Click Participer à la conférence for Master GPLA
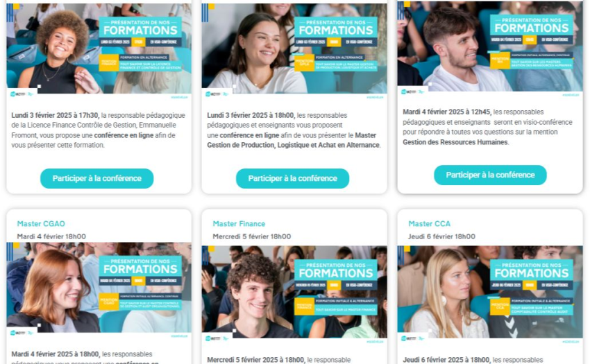The width and height of the screenshot is (590, 364). (x=292, y=178)
